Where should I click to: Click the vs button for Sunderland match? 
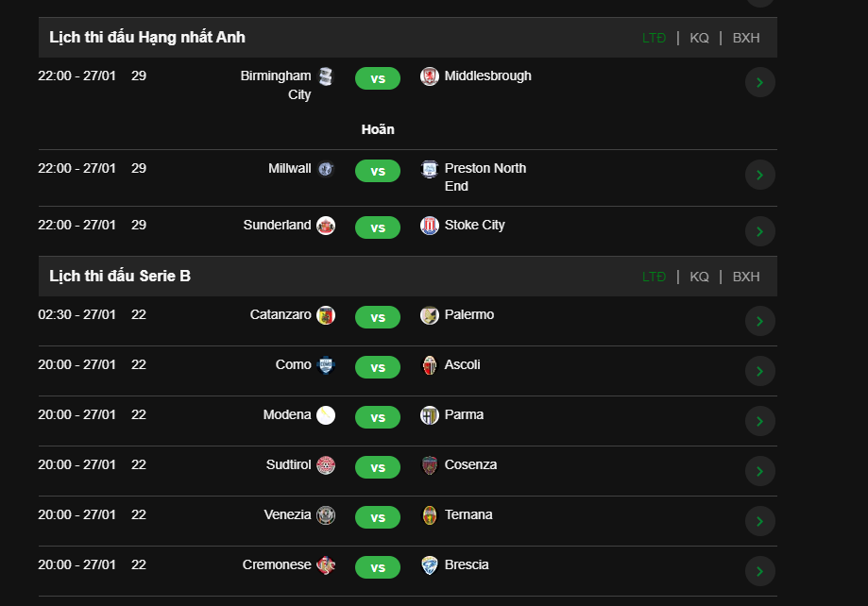coord(378,227)
